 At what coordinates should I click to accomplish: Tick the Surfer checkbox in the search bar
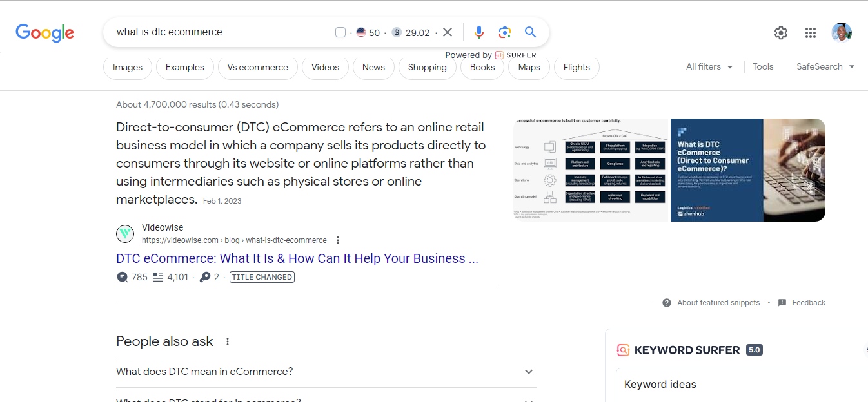(x=340, y=32)
